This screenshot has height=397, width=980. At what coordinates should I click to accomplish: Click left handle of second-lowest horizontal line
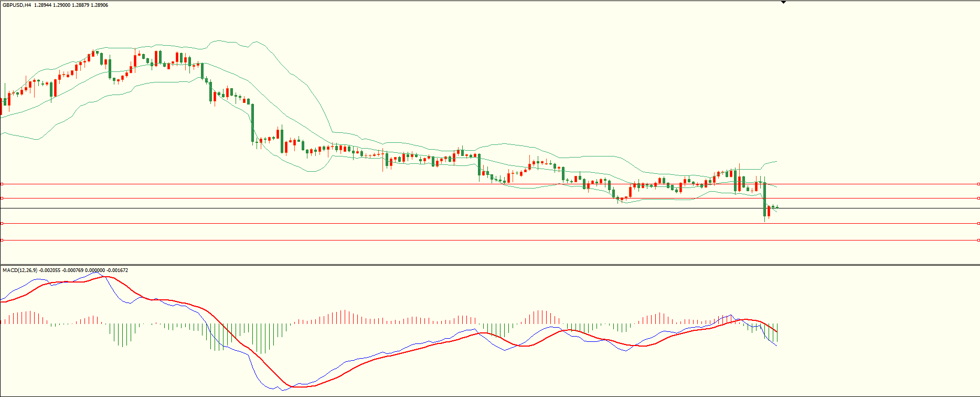(x=2, y=223)
